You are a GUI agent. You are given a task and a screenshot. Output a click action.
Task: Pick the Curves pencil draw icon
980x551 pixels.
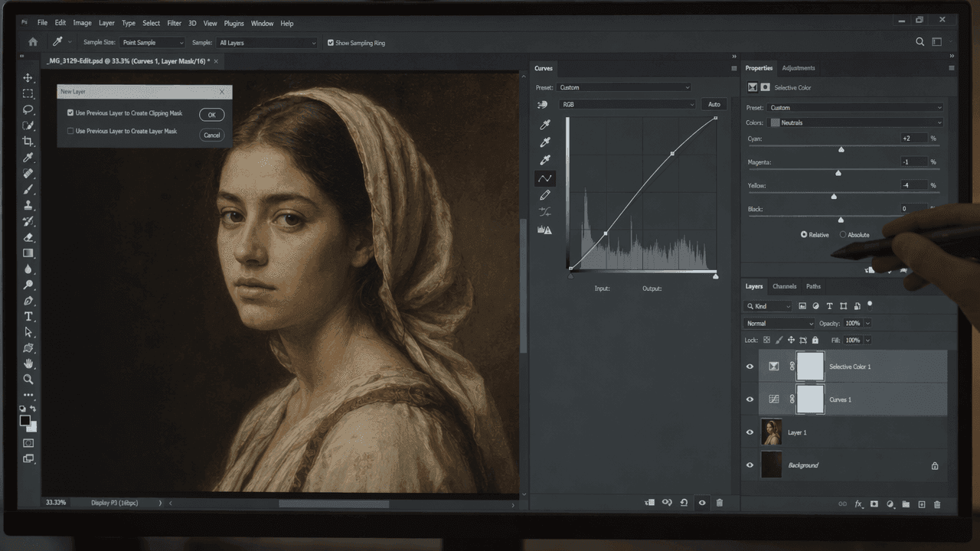pos(545,195)
